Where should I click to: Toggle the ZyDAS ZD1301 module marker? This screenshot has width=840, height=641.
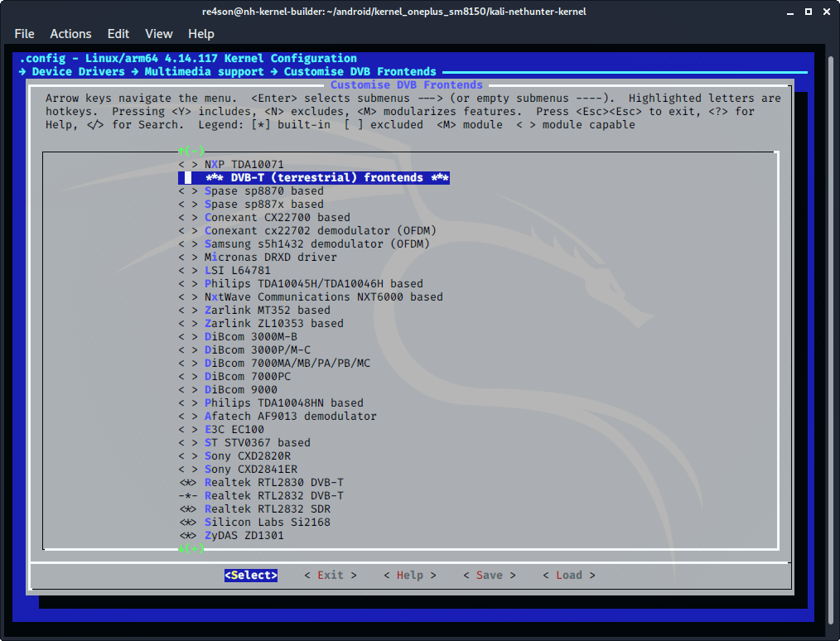point(188,535)
